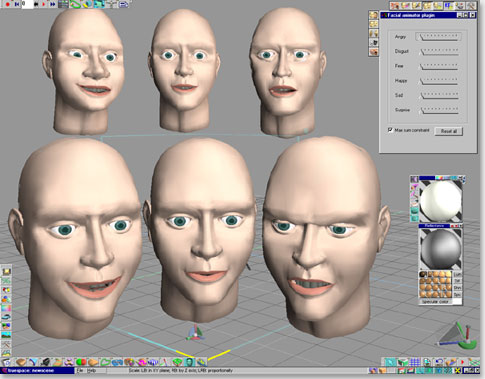Click the K icon atop material panel

[414, 179]
